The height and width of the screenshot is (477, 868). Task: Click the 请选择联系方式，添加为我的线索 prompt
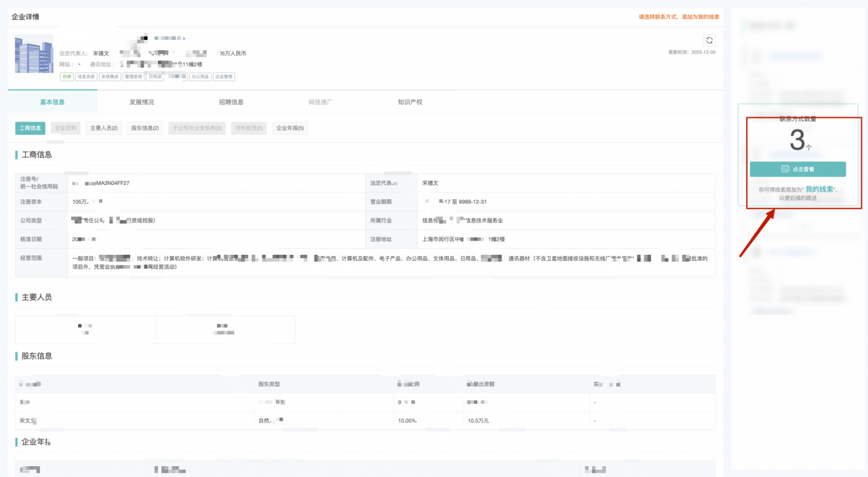[679, 17]
